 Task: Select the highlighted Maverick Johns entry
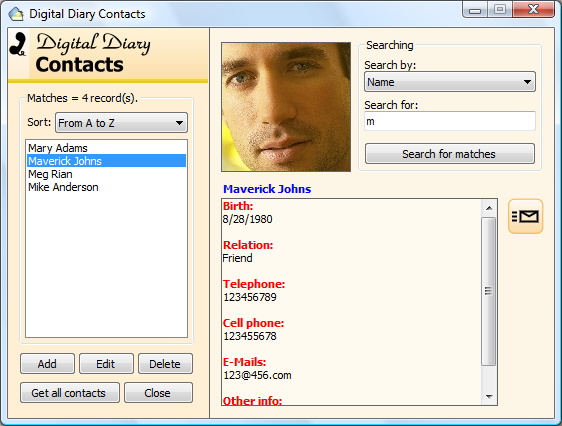tap(106, 161)
